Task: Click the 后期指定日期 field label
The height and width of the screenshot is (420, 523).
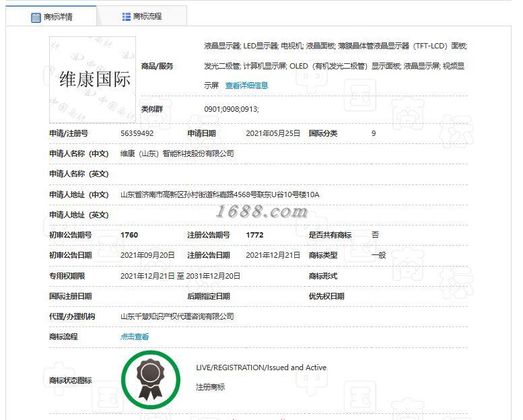Action: [x=209, y=297]
